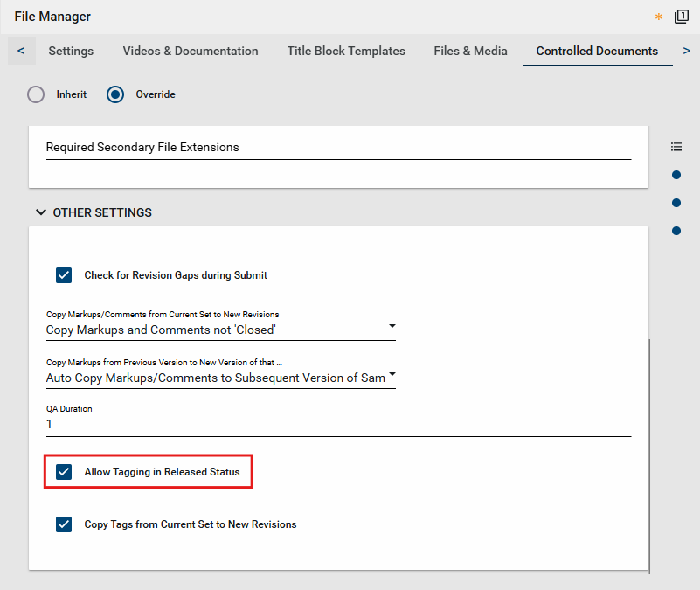Screen dimensions: 700x590
Task: Open Copy Markups and Comments not 'Closed' dropdown
Action: (x=220, y=330)
